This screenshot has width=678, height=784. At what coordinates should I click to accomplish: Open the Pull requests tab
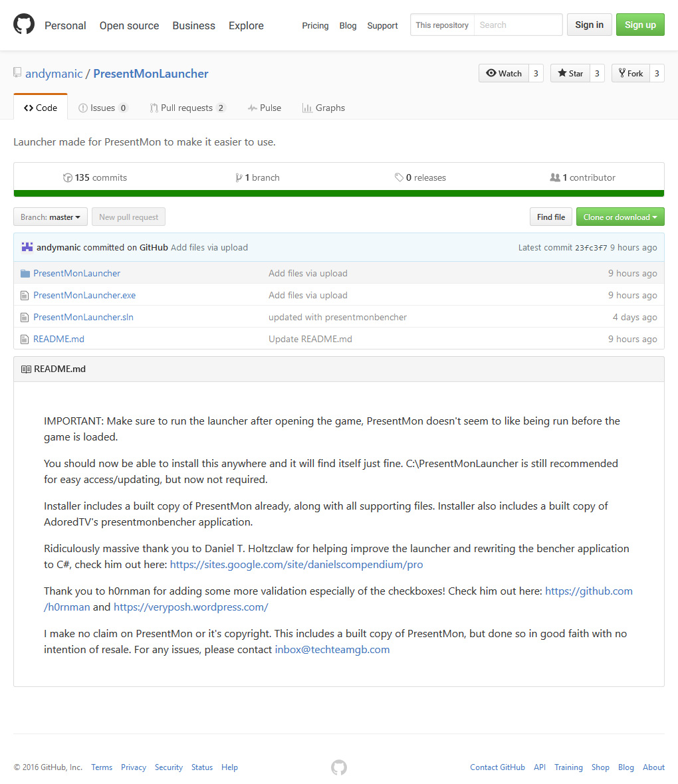click(x=187, y=108)
